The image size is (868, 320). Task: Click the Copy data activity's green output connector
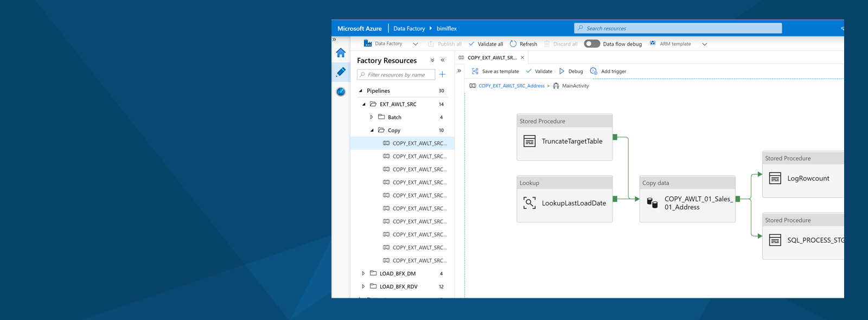(738, 199)
